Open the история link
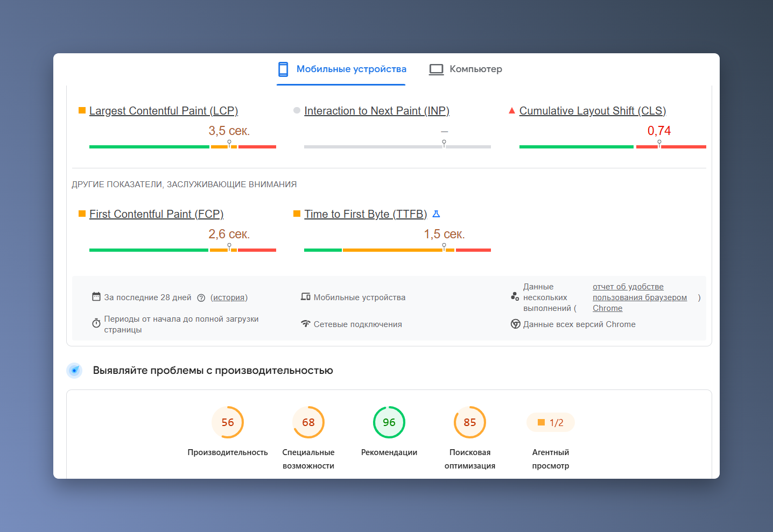 tap(229, 297)
